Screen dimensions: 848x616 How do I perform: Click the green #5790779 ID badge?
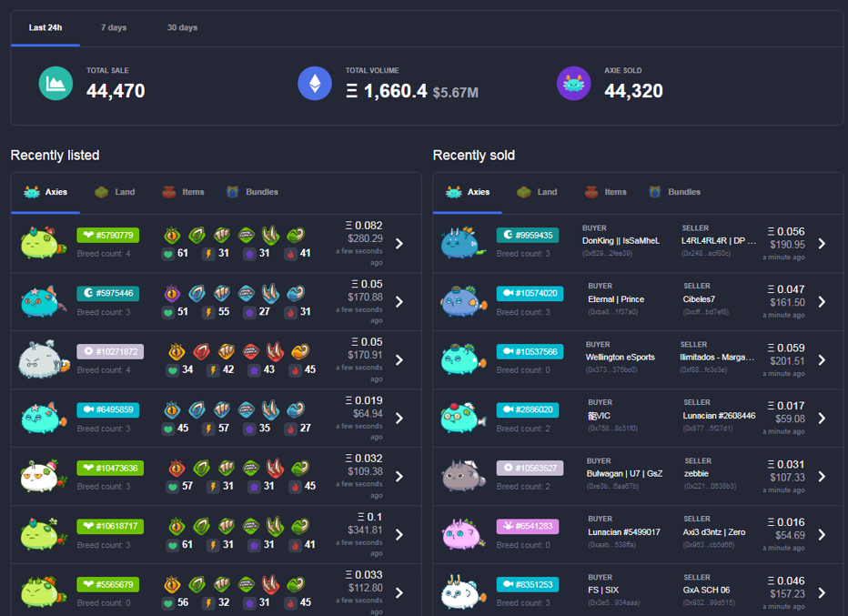tap(108, 236)
